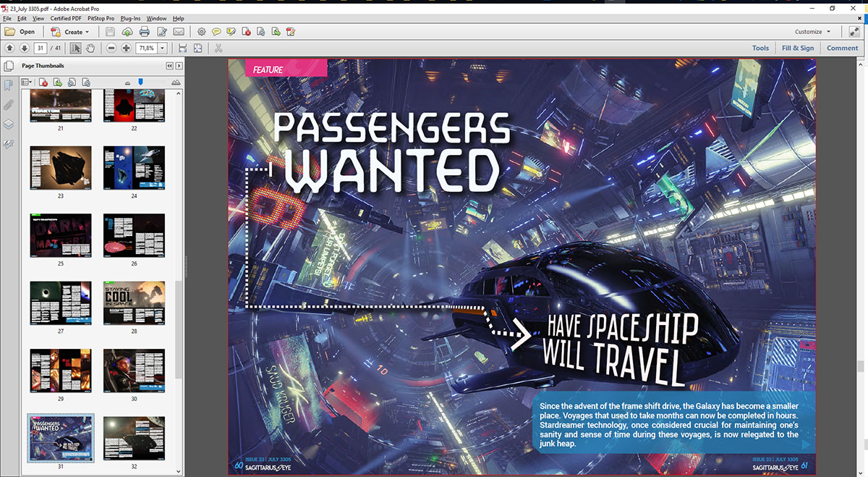Show the Bookmarks navigation panel

point(9,86)
